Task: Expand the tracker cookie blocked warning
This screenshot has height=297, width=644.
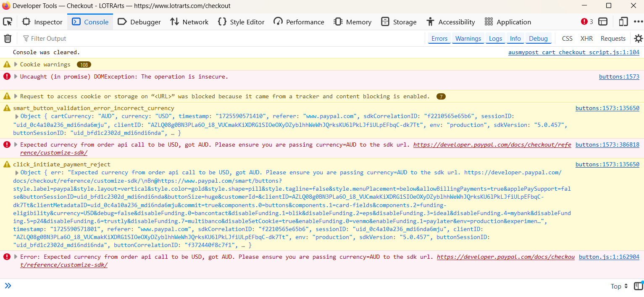Action: coord(16,96)
